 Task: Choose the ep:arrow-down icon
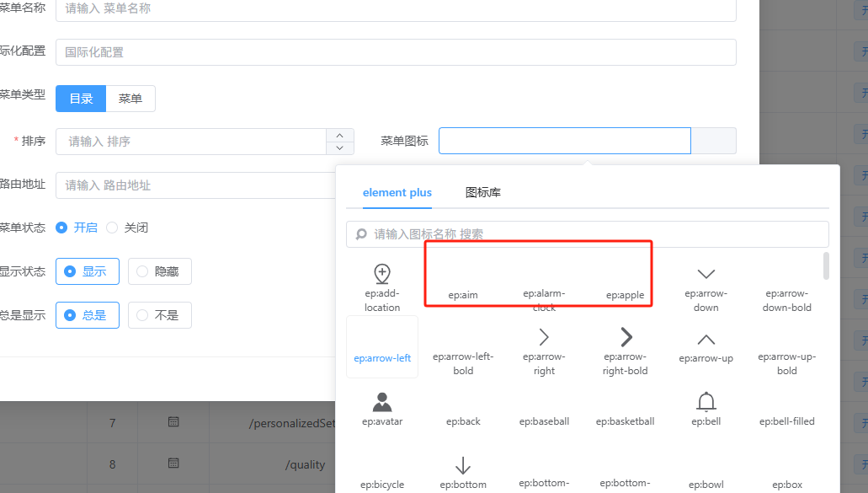(x=706, y=287)
